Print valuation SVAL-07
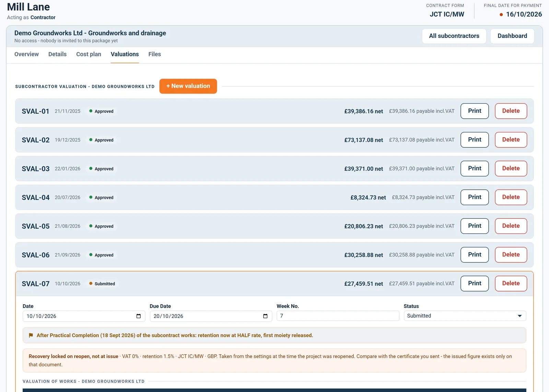Screen dimensions: 549x392 tap(475, 284)
